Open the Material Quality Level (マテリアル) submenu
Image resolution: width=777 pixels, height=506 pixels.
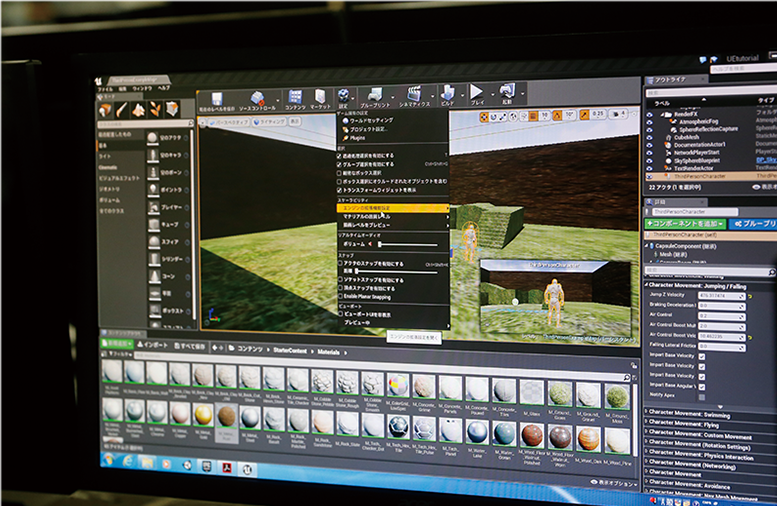[392, 217]
